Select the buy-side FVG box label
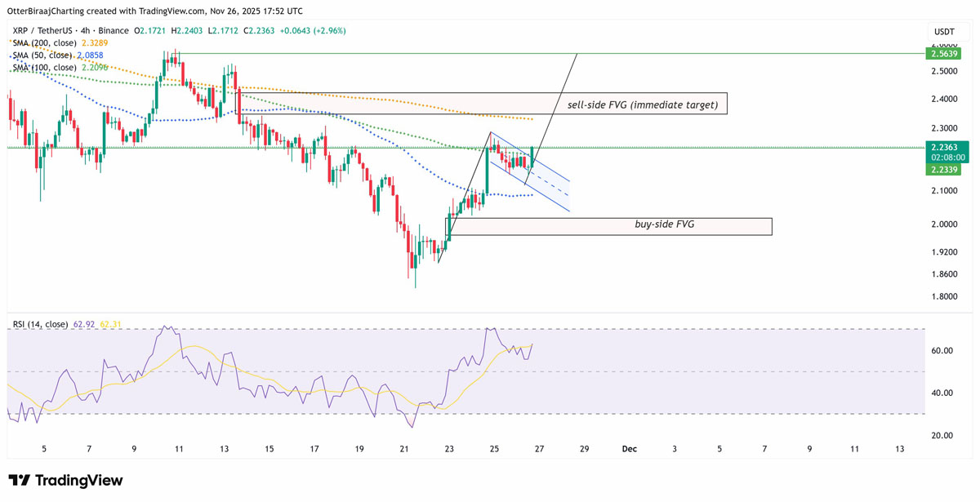This screenshot has width=980, height=502. (665, 223)
